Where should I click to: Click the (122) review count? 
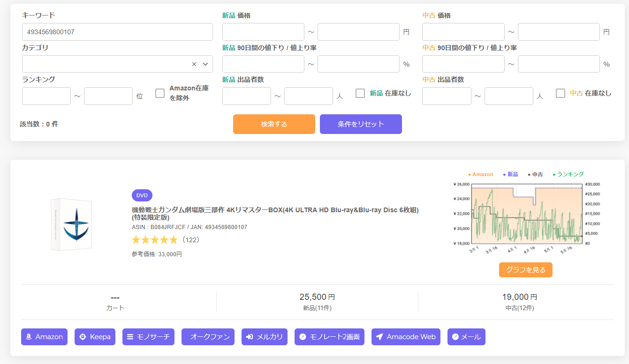[x=191, y=240]
